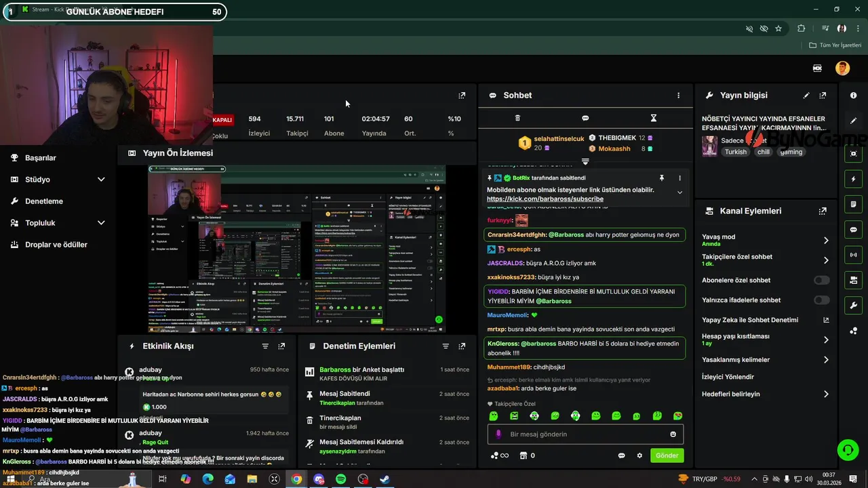Open profile avatar at top right
Viewport: 868px width, 488px height.
842,68
